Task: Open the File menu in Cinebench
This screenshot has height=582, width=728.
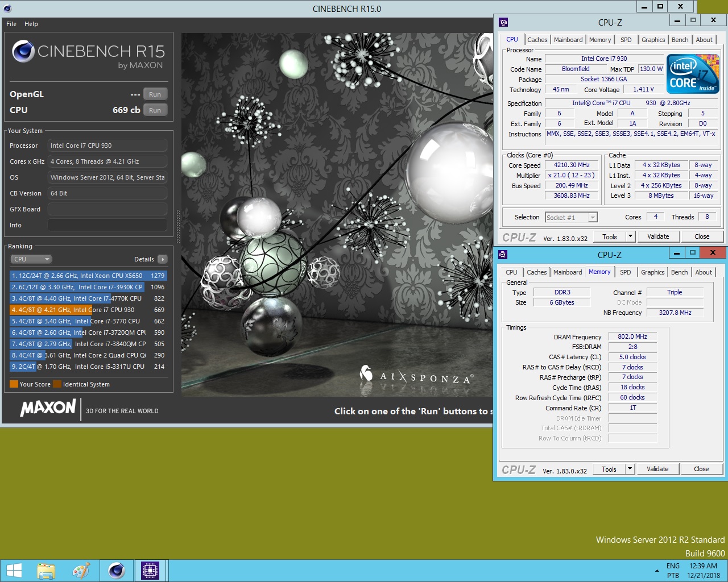Action: click(x=11, y=24)
